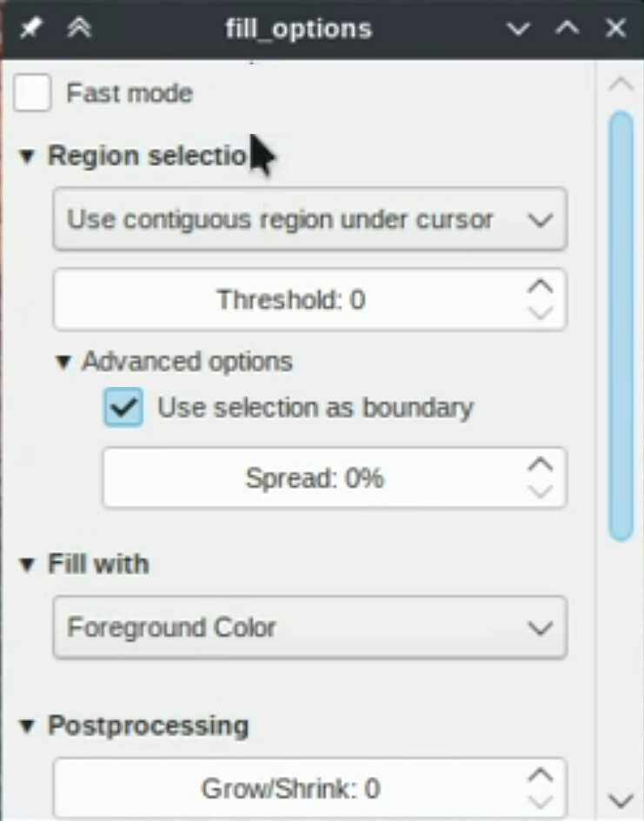Collapse the Fill with section

28,564
